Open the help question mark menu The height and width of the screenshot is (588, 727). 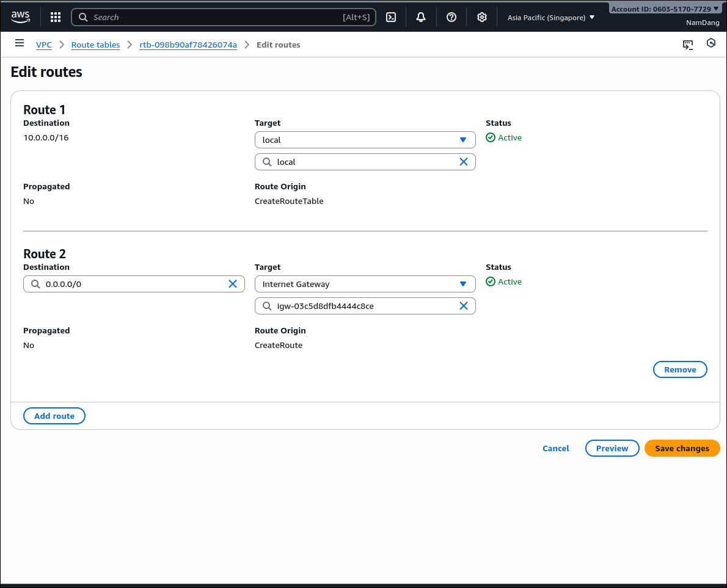pos(451,17)
